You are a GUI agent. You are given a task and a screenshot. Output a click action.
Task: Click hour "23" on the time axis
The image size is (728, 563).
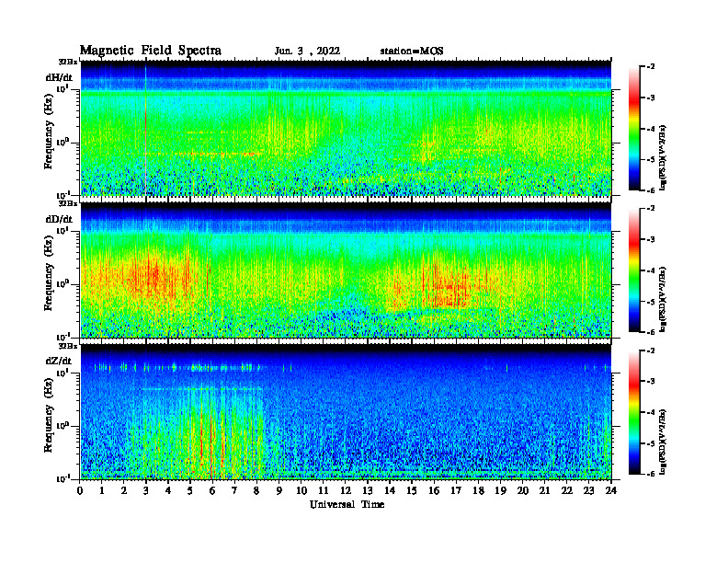[x=589, y=490]
